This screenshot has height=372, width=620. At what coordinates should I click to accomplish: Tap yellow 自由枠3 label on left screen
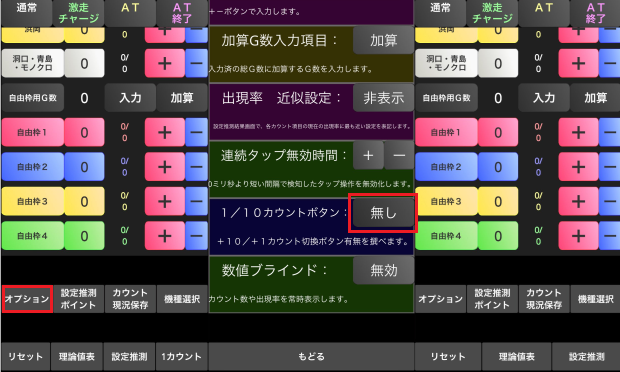(32, 201)
